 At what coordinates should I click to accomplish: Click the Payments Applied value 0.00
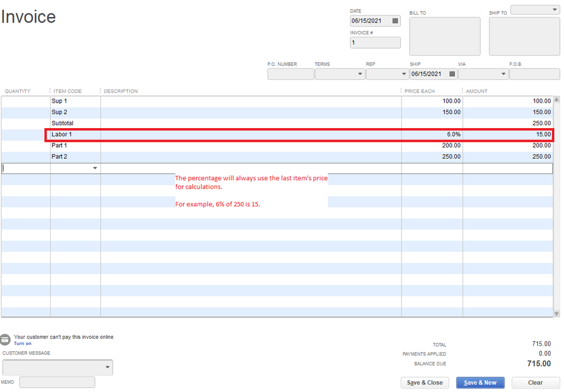pyautogui.click(x=545, y=354)
